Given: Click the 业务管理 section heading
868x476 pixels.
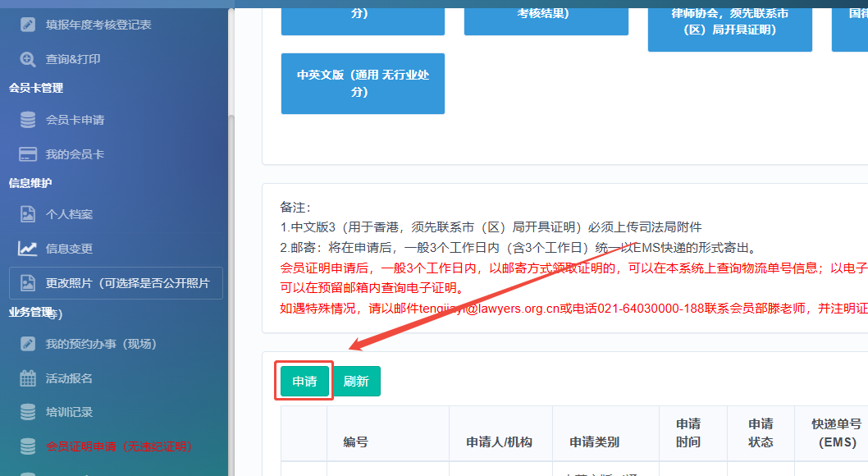Looking at the screenshot, I should [30, 312].
